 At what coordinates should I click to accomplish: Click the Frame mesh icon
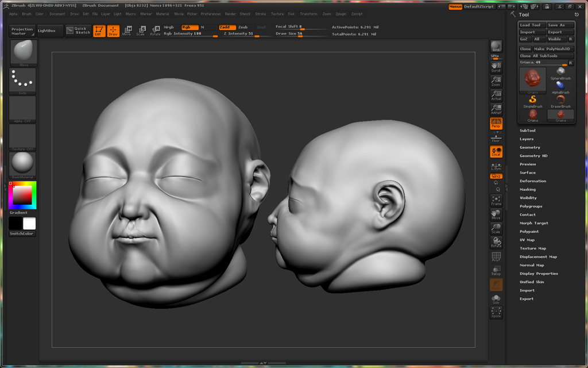(496, 201)
